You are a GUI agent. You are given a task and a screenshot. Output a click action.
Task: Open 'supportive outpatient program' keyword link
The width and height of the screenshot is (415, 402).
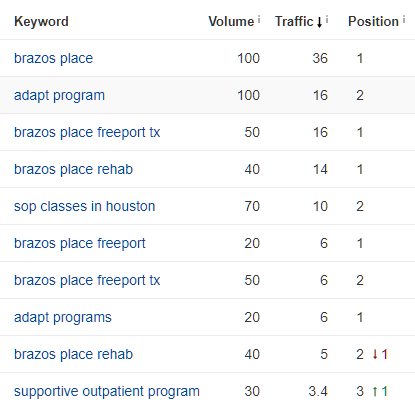point(107,392)
